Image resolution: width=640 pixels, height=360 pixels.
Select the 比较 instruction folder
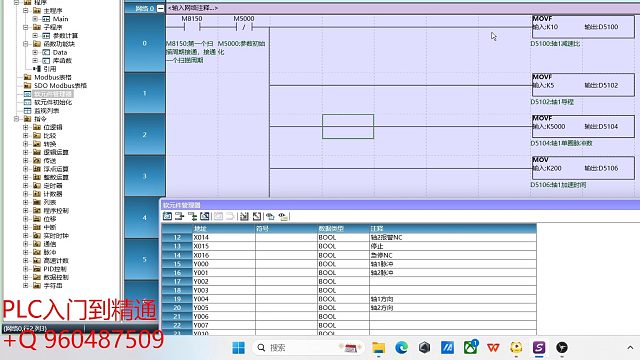(x=50, y=136)
